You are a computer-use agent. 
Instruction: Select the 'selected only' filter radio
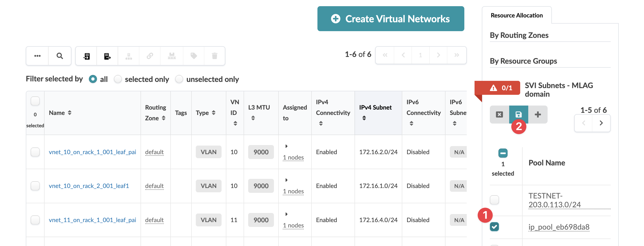click(x=118, y=79)
